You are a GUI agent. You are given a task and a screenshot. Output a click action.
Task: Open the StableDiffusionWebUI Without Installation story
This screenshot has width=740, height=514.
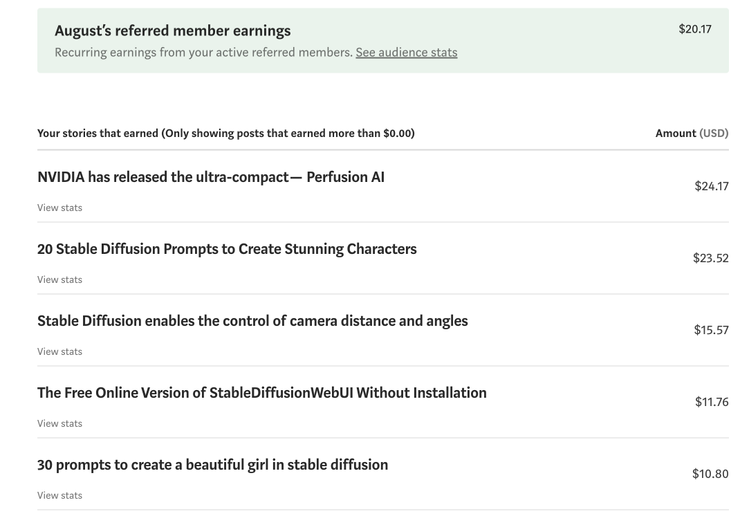point(262,393)
